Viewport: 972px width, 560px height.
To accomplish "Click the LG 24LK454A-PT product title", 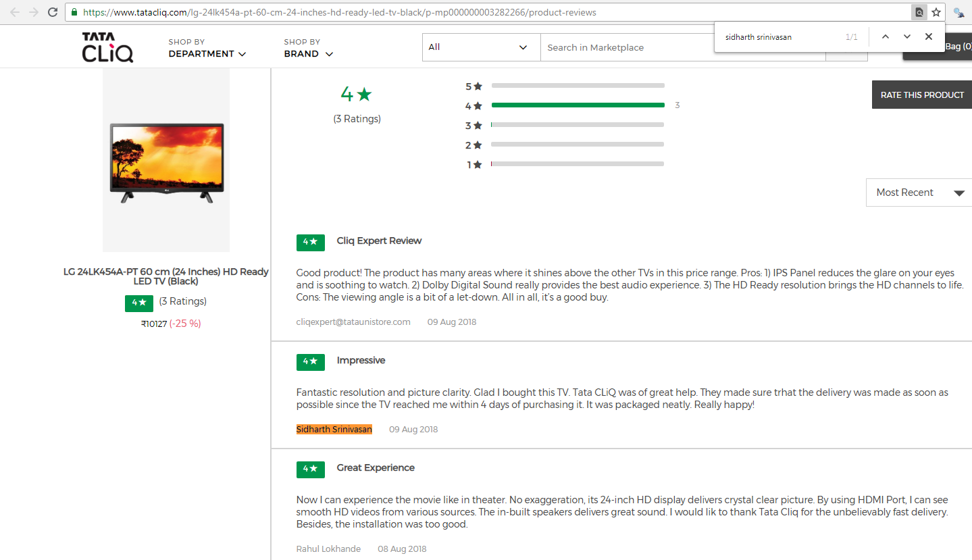I will tap(166, 276).
